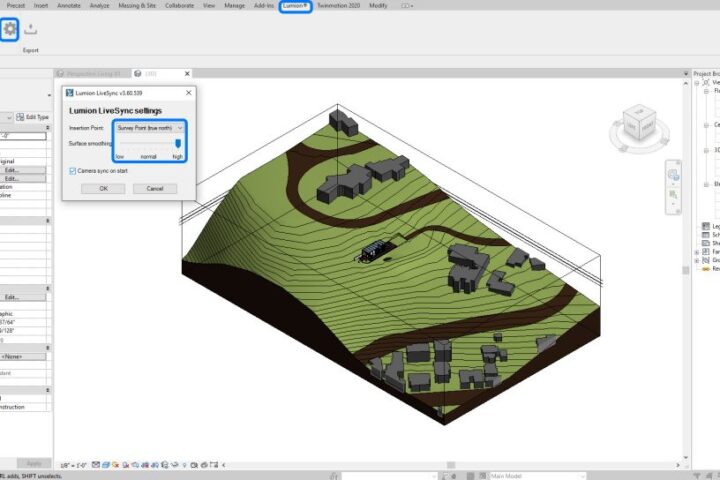Screen dimensions: 720x480
Task: Expand the Groups node in Project Browser
Action: pyautogui.click(x=697, y=260)
